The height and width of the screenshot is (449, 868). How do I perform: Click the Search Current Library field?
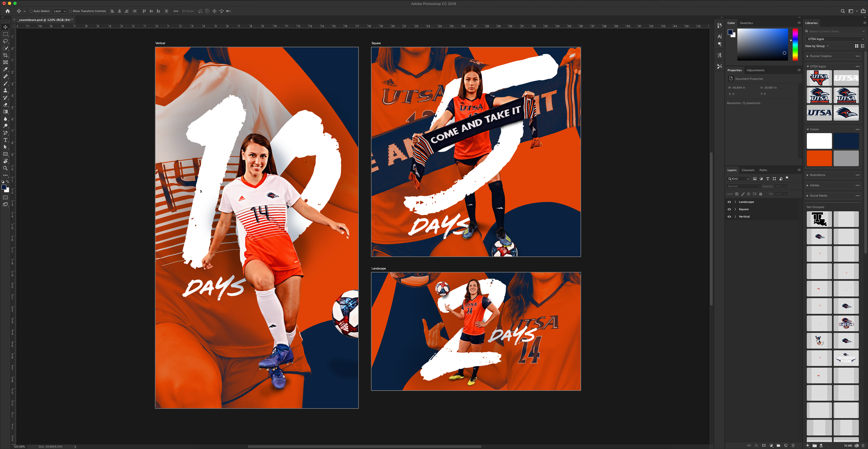click(835, 31)
